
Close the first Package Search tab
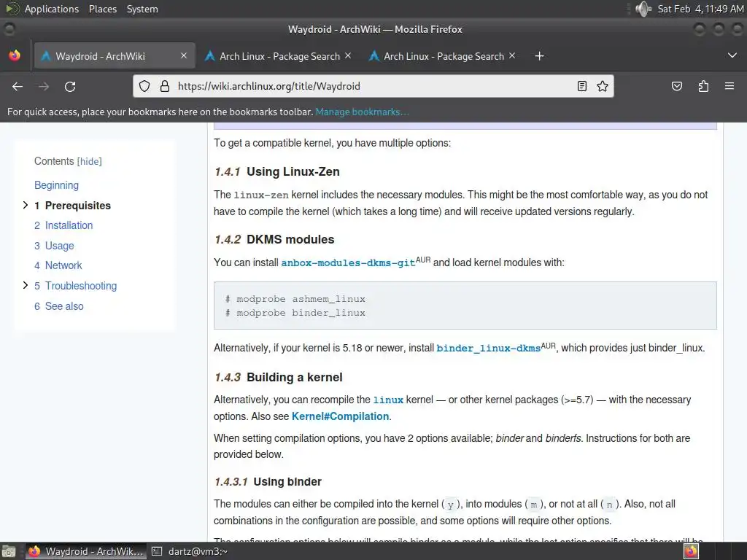[348, 55]
